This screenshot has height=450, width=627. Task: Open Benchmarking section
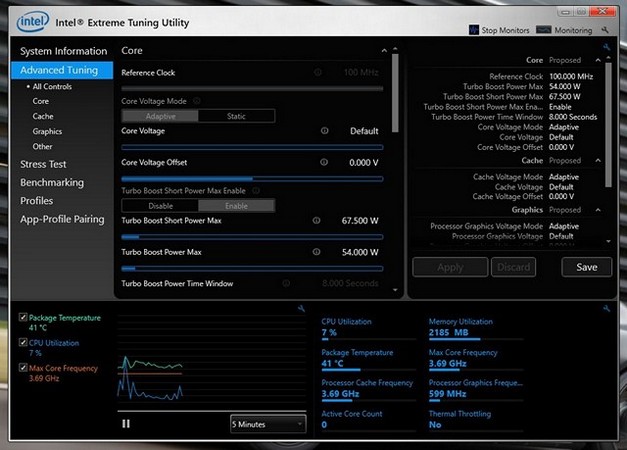(x=52, y=183)
